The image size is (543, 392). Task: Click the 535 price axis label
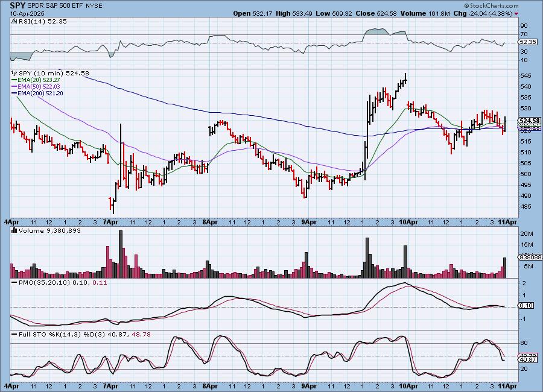click(526, 97)
